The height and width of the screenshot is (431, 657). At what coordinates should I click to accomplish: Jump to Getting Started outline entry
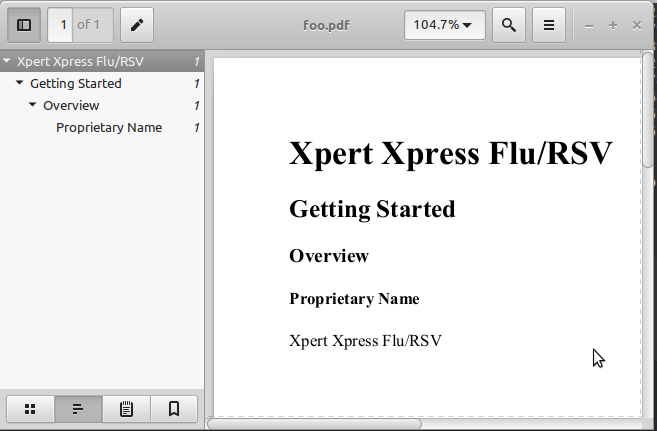[75, 83]
